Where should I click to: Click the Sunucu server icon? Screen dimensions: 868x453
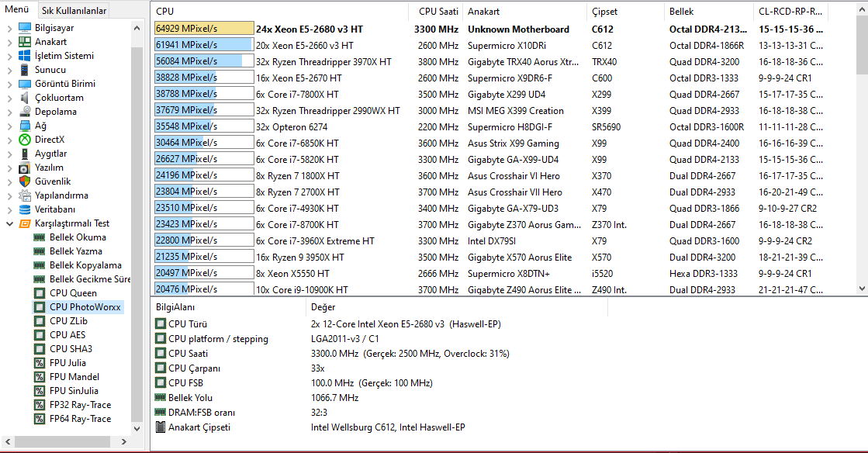point(24,70)
